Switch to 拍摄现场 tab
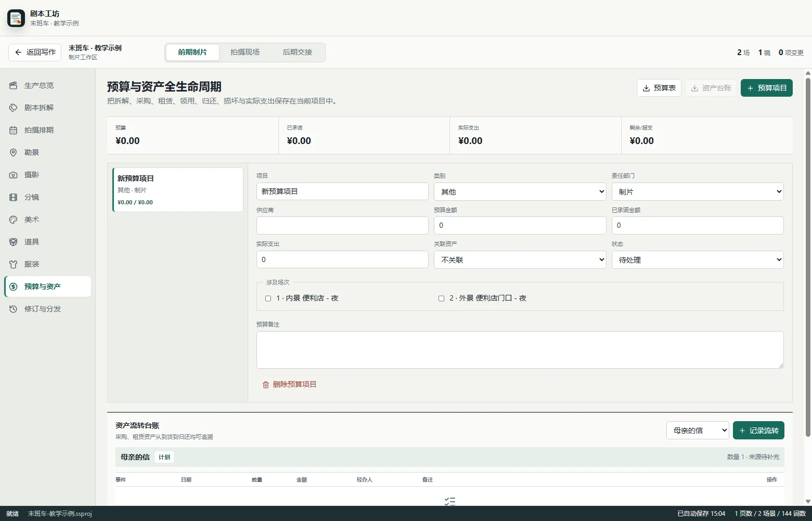 [x=245, y=52]
